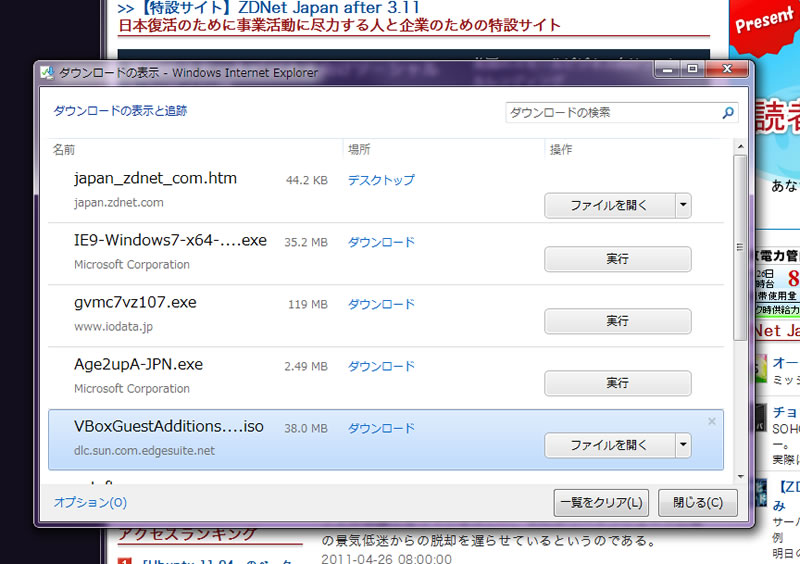The height and width of the screenshot is (564, 800).
Task: Run IE9-Windows7-x64 exe with 実行 button
Action: tap(618, 259)
